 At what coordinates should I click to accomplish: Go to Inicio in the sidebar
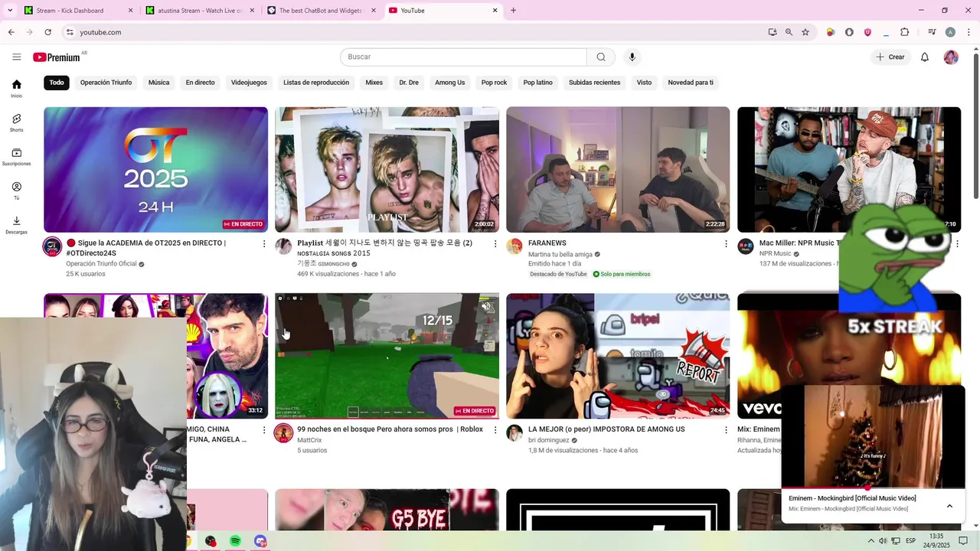(16, 89)
